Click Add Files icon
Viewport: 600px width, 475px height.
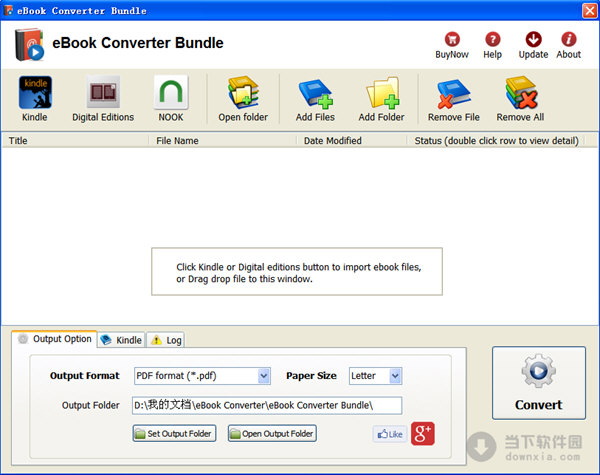tap(315, 93)
